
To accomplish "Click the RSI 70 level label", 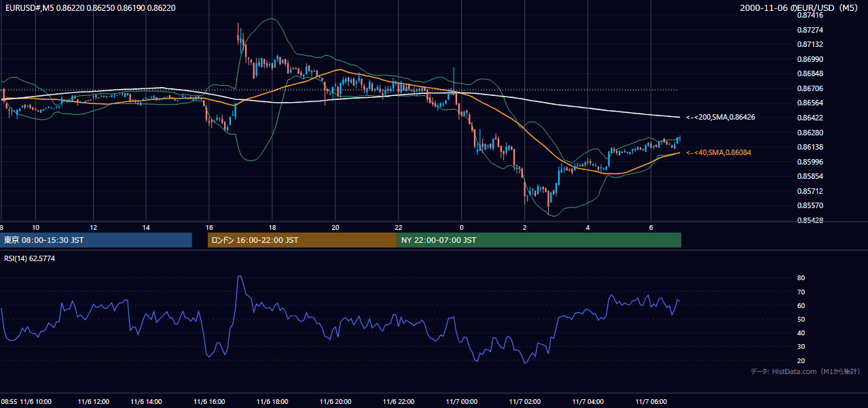I will (x=801, y=292).
